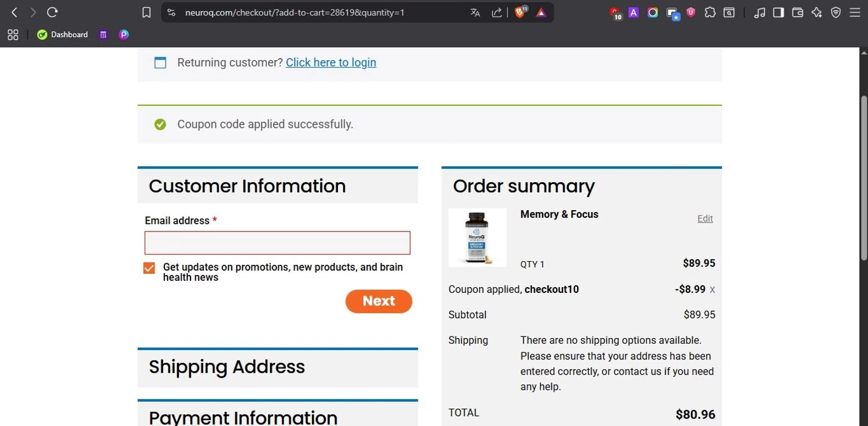The height and width of the screenshot is (426, 868).
Task: Remove the checkout10 coupon with X
Action: click(x=712, y=289)
